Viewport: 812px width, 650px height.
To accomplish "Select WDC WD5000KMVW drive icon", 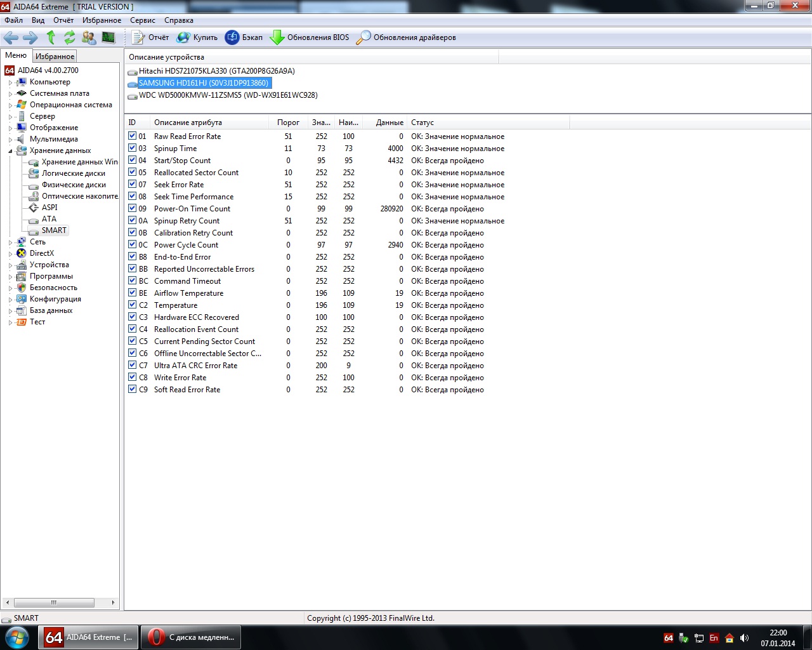I will click(133, 96).
